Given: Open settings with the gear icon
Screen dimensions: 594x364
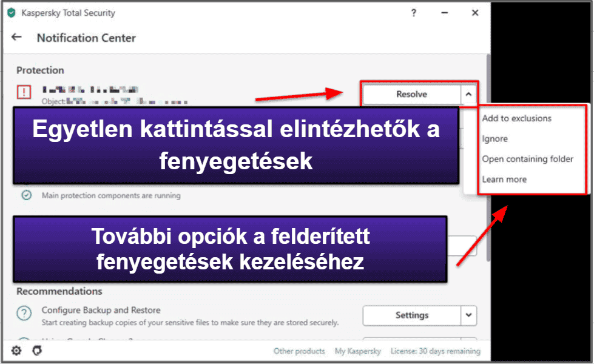Looking at the screenshot, I should [x=16, y=351].
